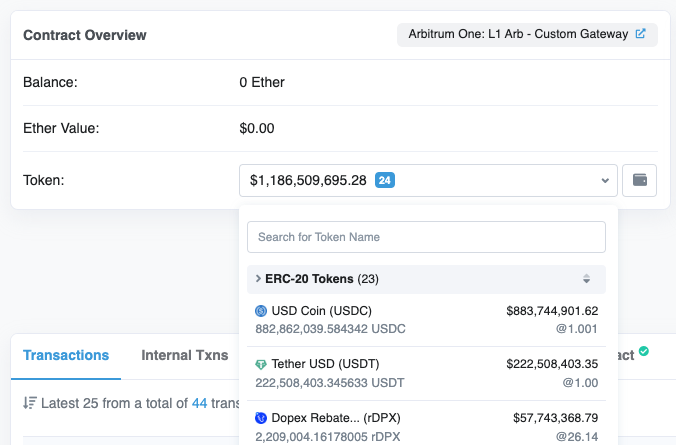Select the USD Coin (USDC) token entry
Viewport: 676px width, 445px height.
[x=426, y=320]
